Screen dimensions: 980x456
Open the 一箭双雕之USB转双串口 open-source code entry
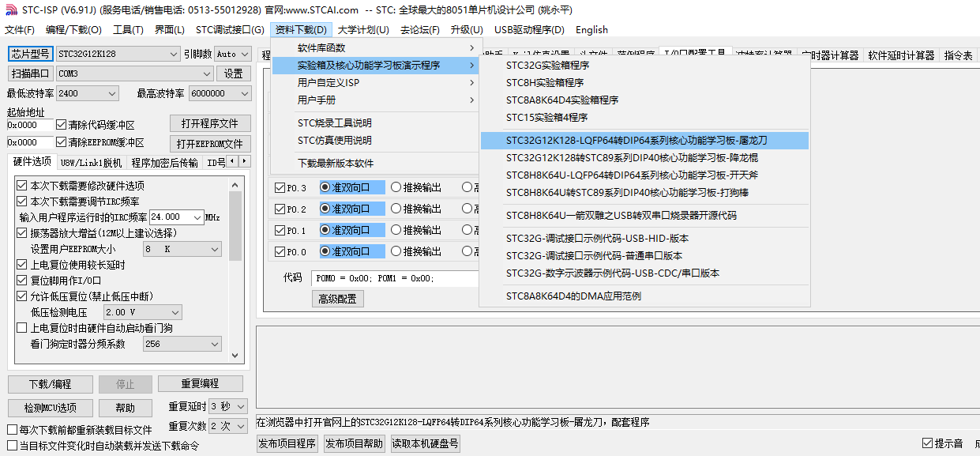644,216
